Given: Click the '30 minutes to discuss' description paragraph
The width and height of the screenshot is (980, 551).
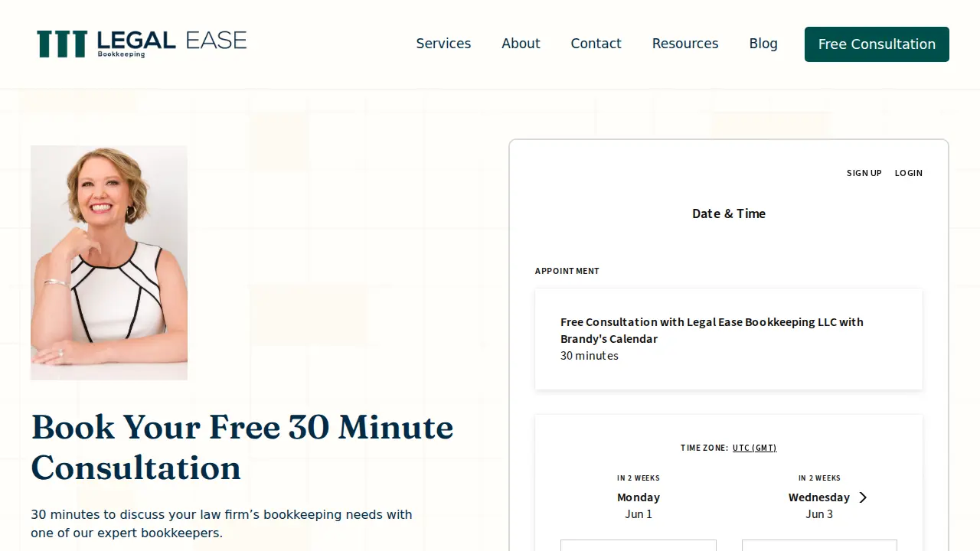Looking at the screenshot, I should [x=221, y=523].
